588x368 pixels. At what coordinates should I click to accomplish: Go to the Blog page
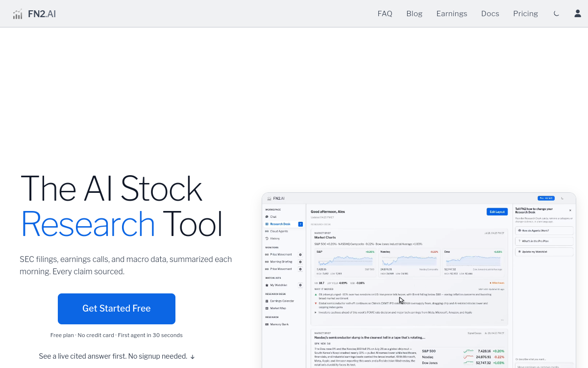coord(414,14)
